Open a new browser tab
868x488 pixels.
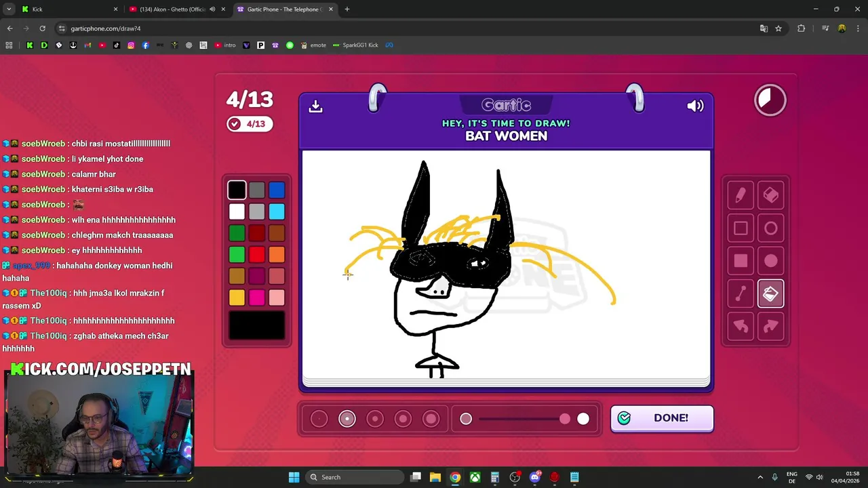(x=347, y=9)
